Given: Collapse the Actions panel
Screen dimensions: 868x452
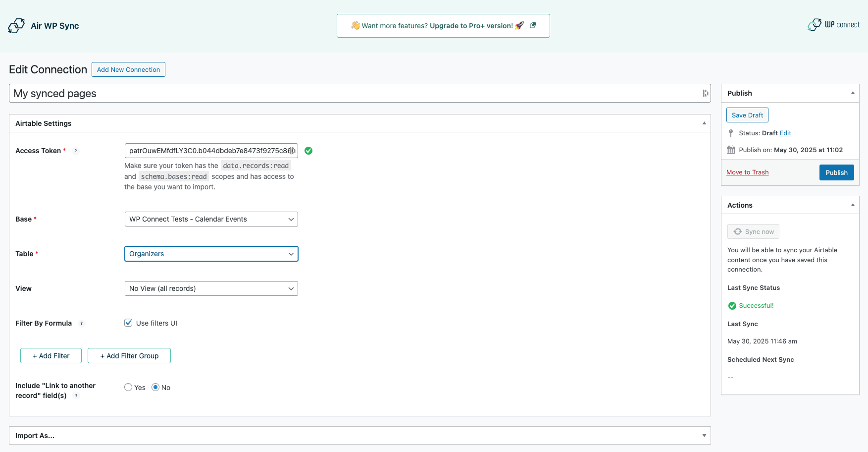Looking at the screenshot, I should click(853, 205).
